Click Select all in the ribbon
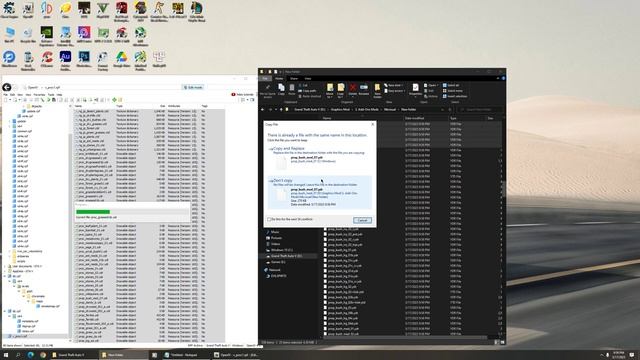 point(451,85)
